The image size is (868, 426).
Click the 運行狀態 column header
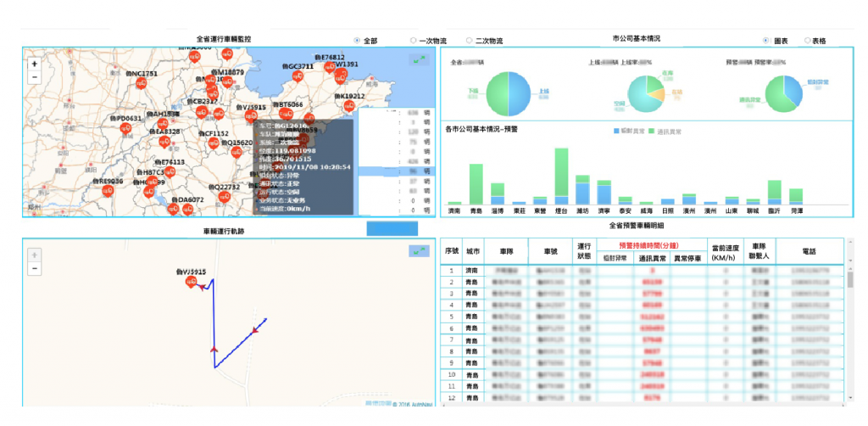coord(583,251)
